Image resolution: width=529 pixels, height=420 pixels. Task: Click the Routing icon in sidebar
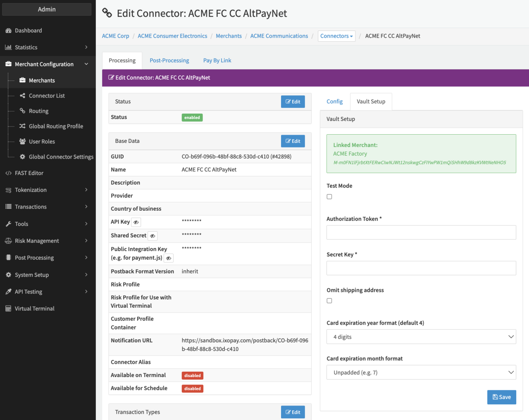(23, 111)
